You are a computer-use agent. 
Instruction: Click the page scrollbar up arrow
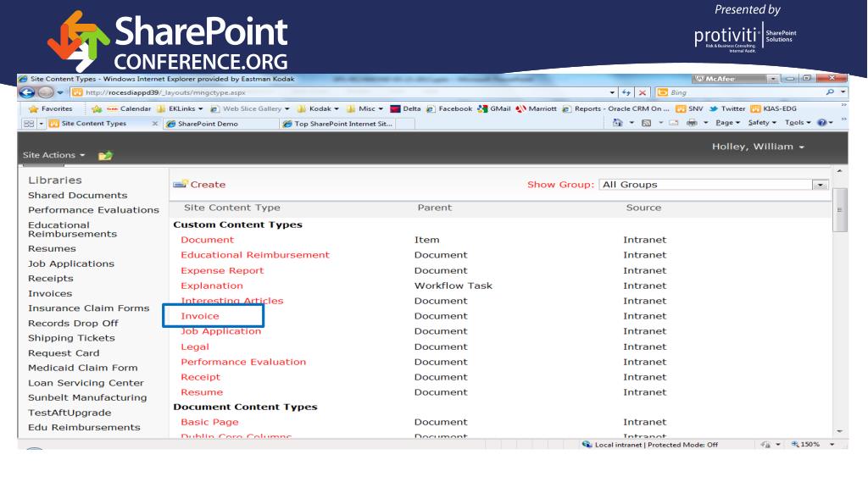click(x=840, y=171)
